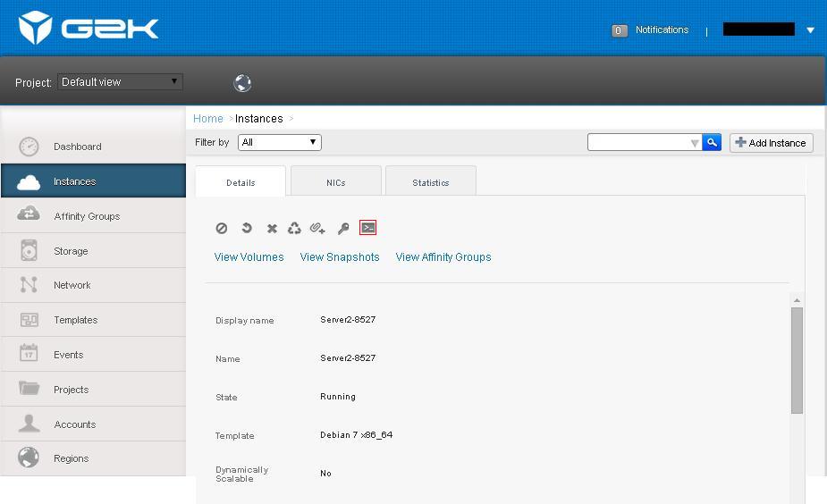Click the Reinstall VM recycle icon
The height and width of the screenshot is (504, 827).
coord(294,228)
